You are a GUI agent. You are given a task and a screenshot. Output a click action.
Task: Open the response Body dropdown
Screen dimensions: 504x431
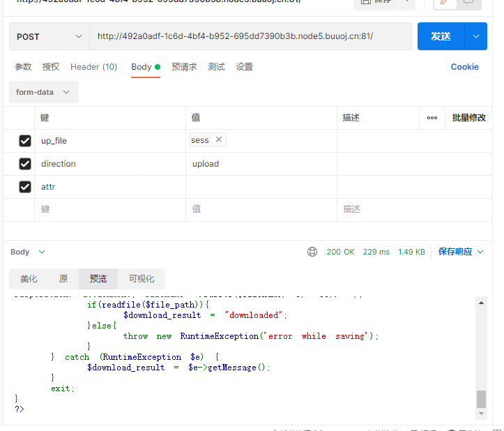(x=28, y=252)
